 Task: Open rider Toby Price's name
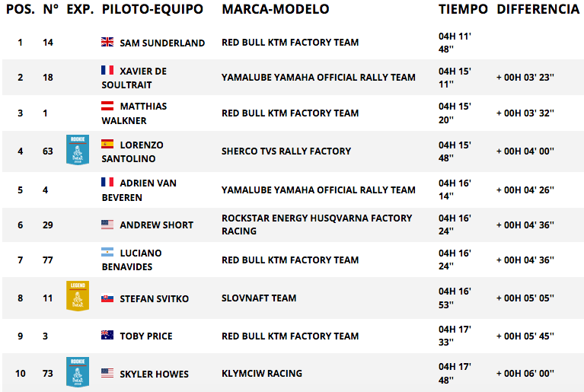tap(146, 336)
